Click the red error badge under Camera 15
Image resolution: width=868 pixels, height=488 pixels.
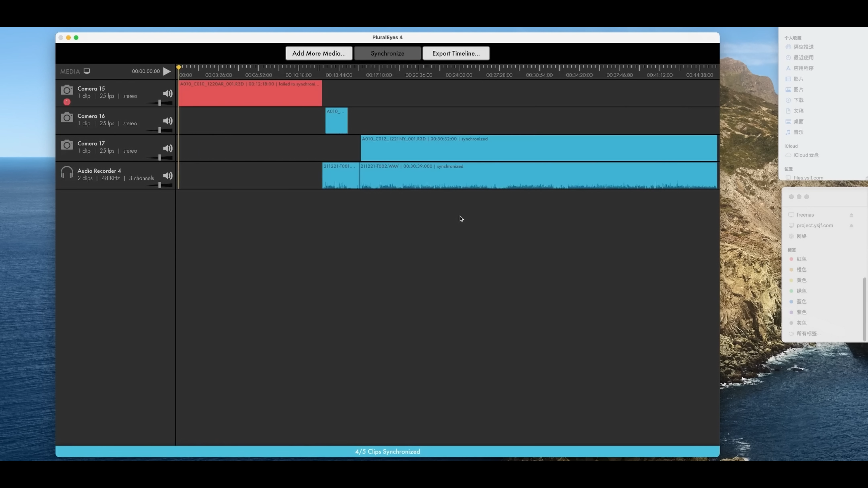(x=67, y=102)
